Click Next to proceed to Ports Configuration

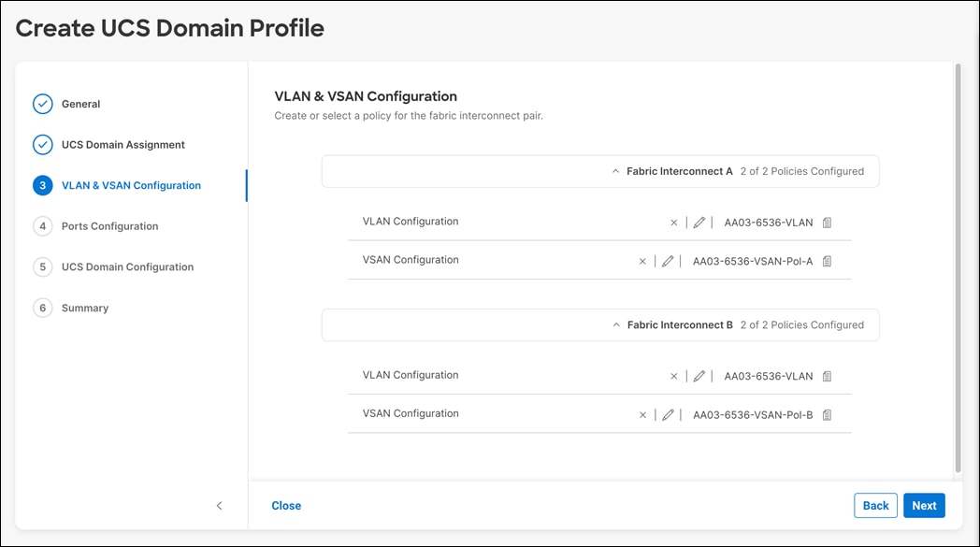[x=924, y=505]
